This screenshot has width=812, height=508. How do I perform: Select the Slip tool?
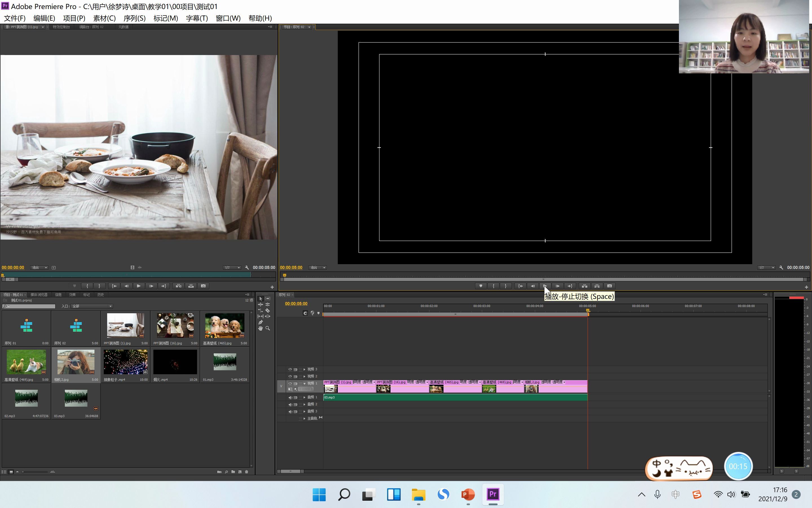(261, 316)
